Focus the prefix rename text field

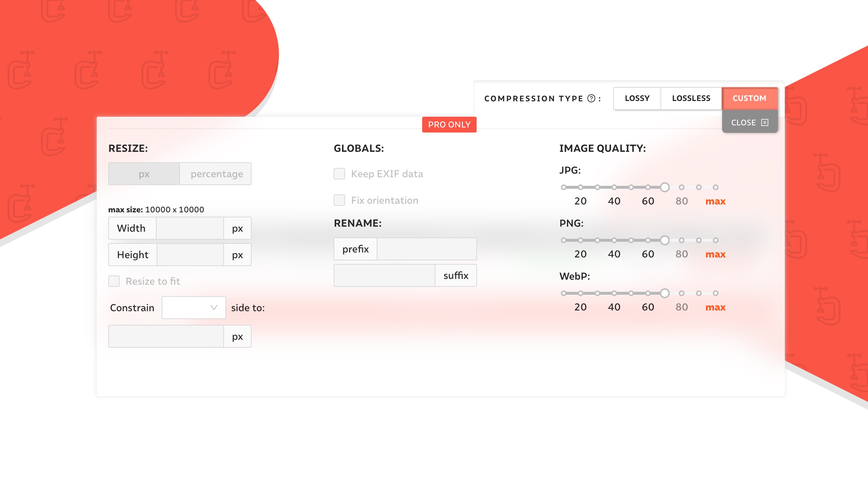point(426,249)
